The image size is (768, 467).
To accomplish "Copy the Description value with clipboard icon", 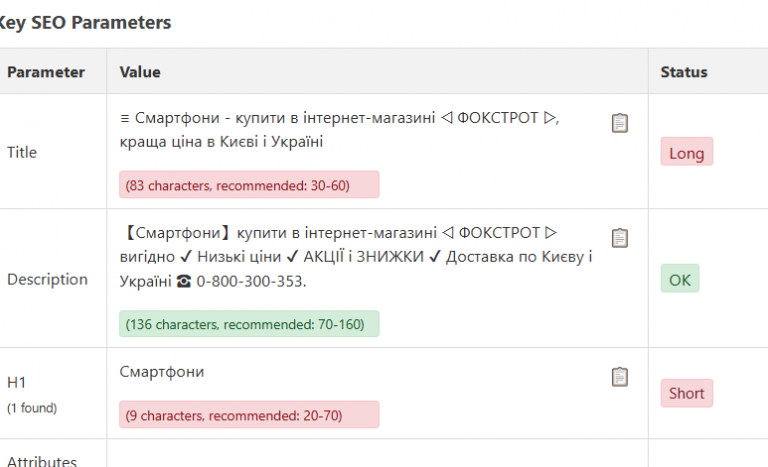I will (620, 238).
